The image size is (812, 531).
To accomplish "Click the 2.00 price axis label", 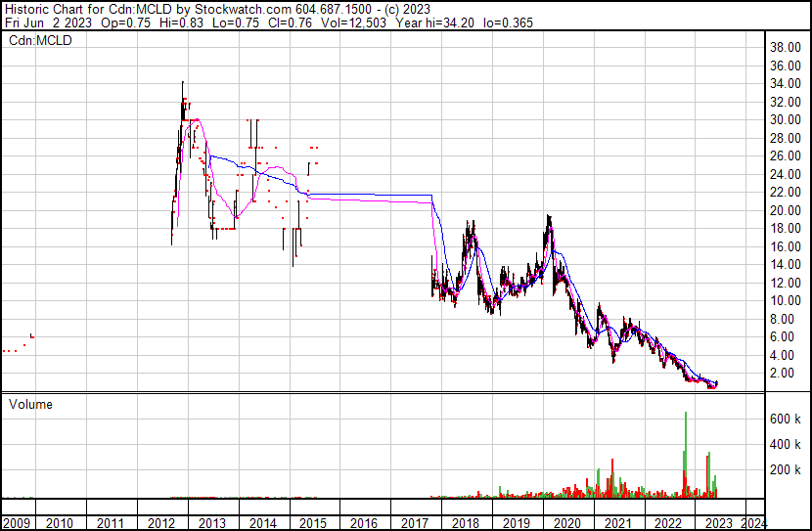I will [787, 373].
